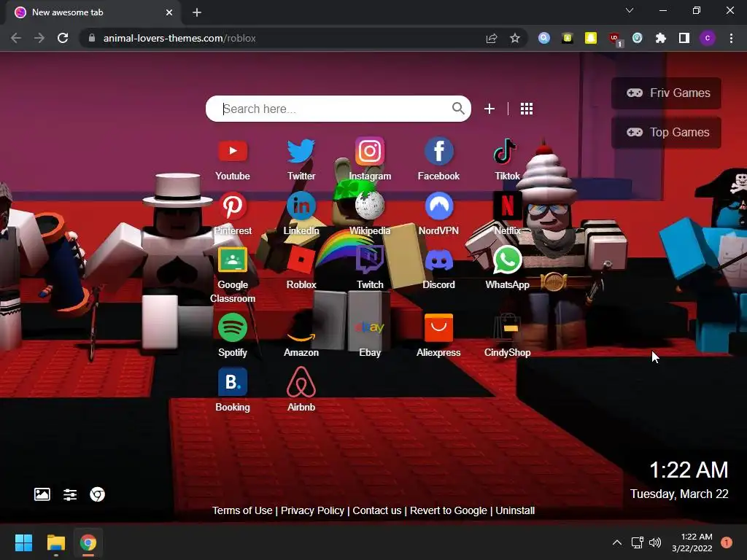Open the Windows Start menu
This screenshot has height=560, width=747.
[x=23, y=542]
